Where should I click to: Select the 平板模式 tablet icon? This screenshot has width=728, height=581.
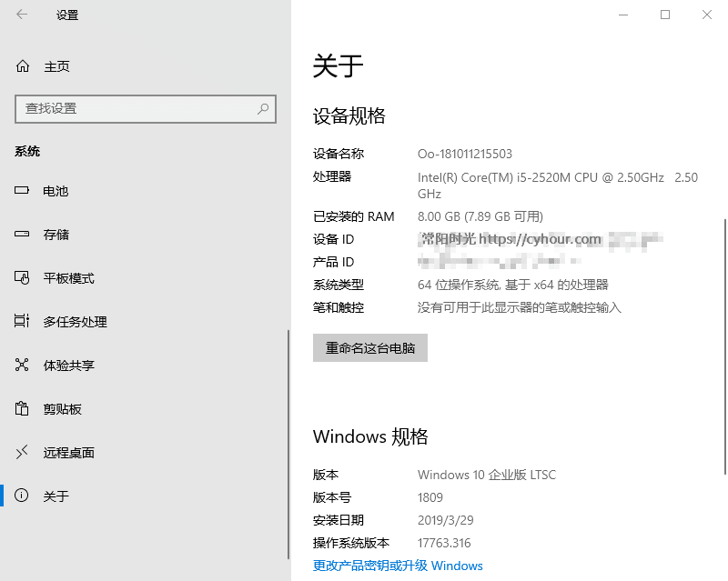pos(22,277)
